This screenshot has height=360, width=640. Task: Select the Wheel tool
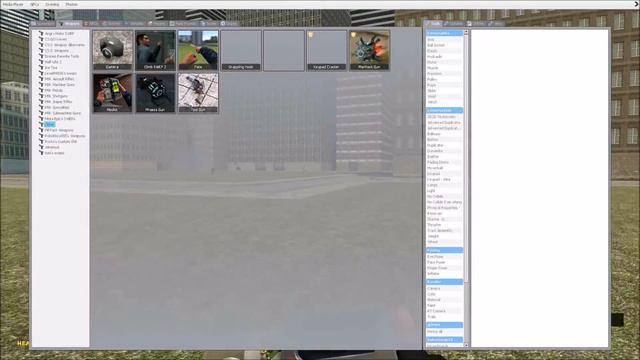click(444, 242)
